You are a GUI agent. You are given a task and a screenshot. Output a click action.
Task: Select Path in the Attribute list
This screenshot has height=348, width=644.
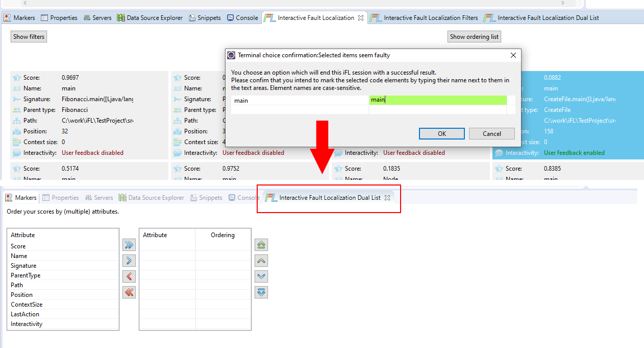coord(63,285)
